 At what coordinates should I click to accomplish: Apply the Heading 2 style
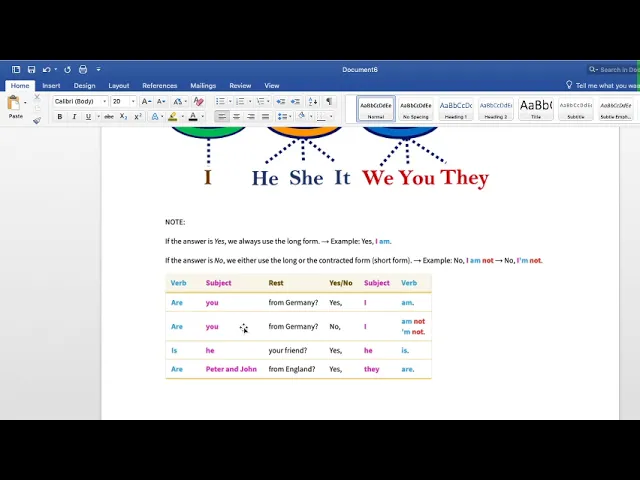pos(496,109)
